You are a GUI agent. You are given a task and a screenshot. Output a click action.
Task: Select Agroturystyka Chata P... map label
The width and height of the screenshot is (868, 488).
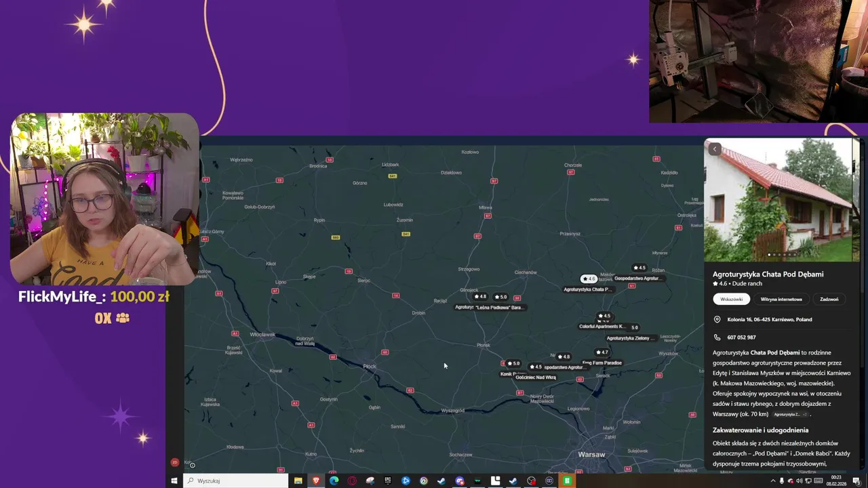(588, 289)
